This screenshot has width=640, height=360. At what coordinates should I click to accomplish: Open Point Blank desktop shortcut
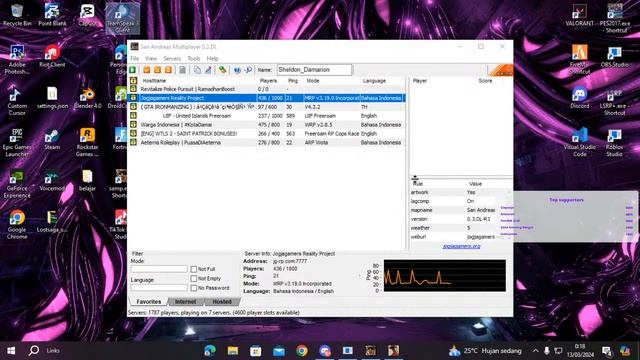pos(52,15)
